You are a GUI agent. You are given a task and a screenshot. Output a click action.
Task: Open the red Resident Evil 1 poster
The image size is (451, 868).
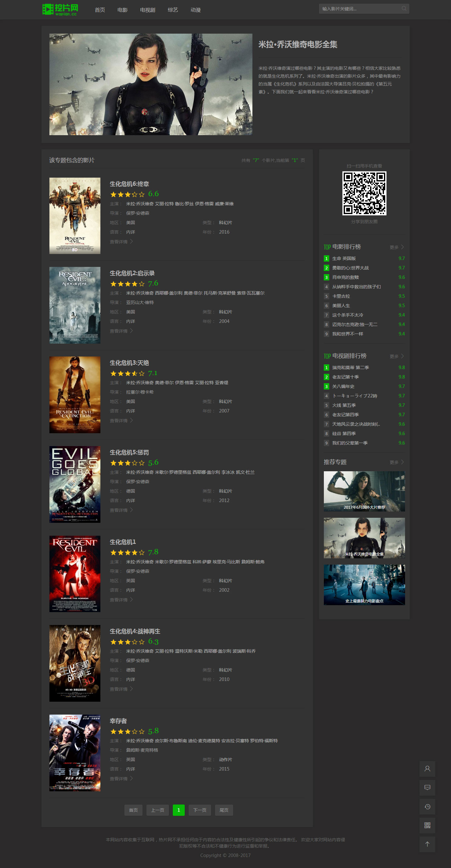coord(75,574)
